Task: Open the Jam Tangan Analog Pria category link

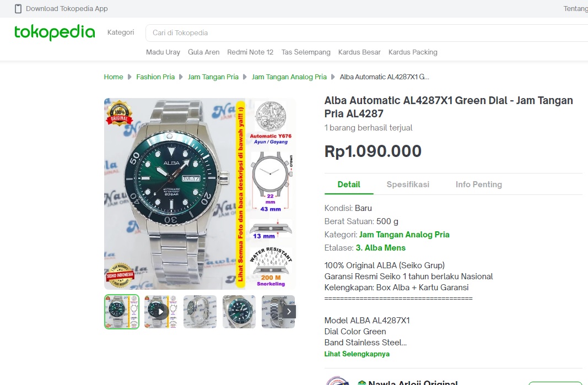Action: (x=404, y=235)
